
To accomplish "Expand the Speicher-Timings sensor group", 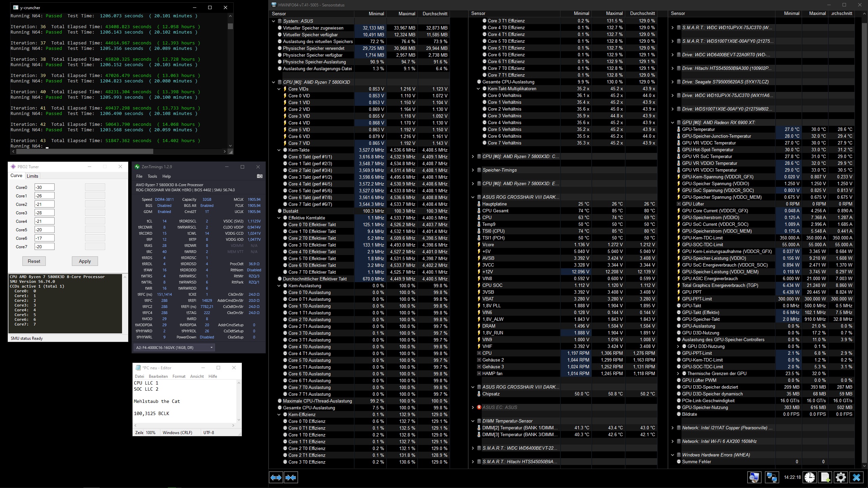I will pos(473,170).
